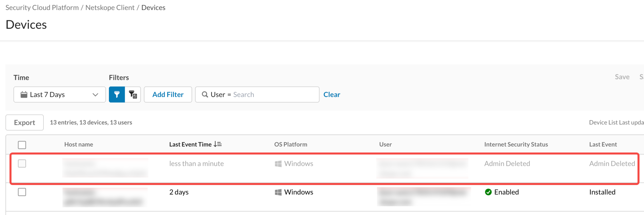The width and height of the screenshot is (644, 215).
Task: Open the saved filters list icon
Action: coord(133,94)
